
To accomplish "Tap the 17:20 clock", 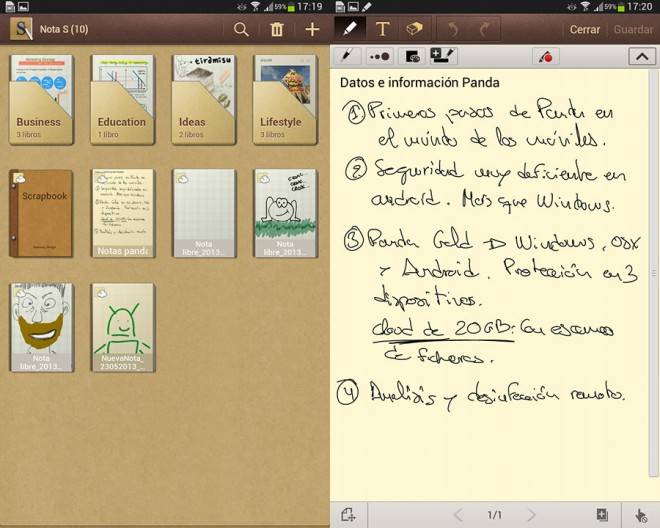I will point(639,6).
